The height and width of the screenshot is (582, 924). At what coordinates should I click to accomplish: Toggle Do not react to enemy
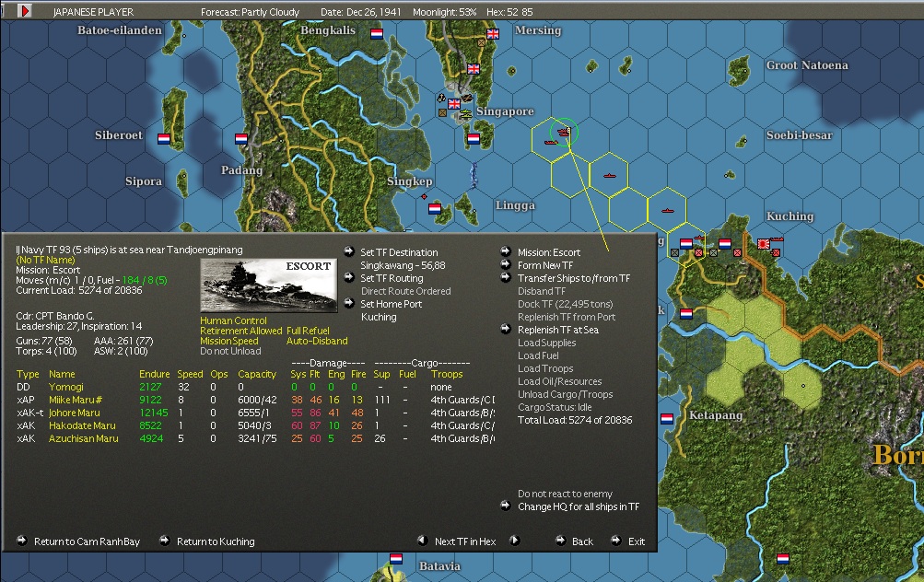(x=565, y=494)
